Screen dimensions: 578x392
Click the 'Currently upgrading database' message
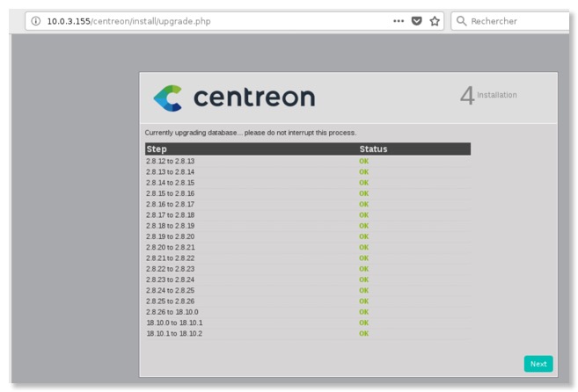250,133
